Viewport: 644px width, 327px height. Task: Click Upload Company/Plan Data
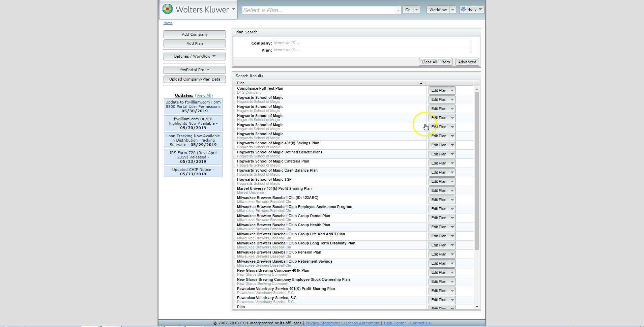point(195,79)
